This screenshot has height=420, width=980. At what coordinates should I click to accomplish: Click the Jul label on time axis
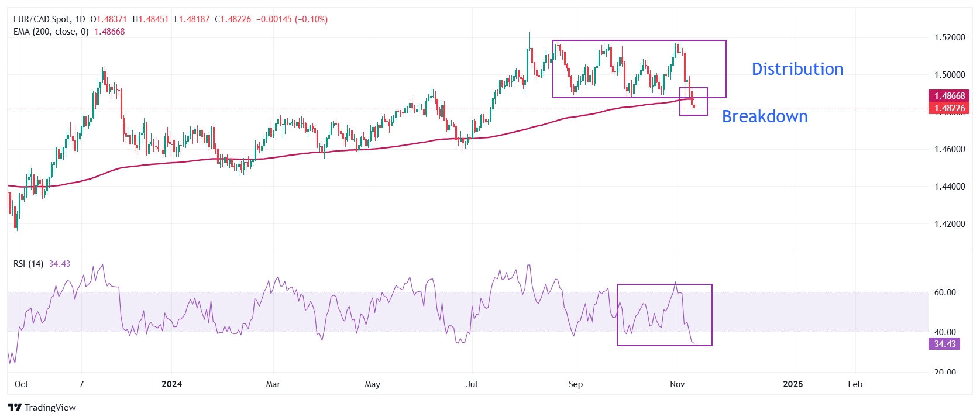(472, 384)
